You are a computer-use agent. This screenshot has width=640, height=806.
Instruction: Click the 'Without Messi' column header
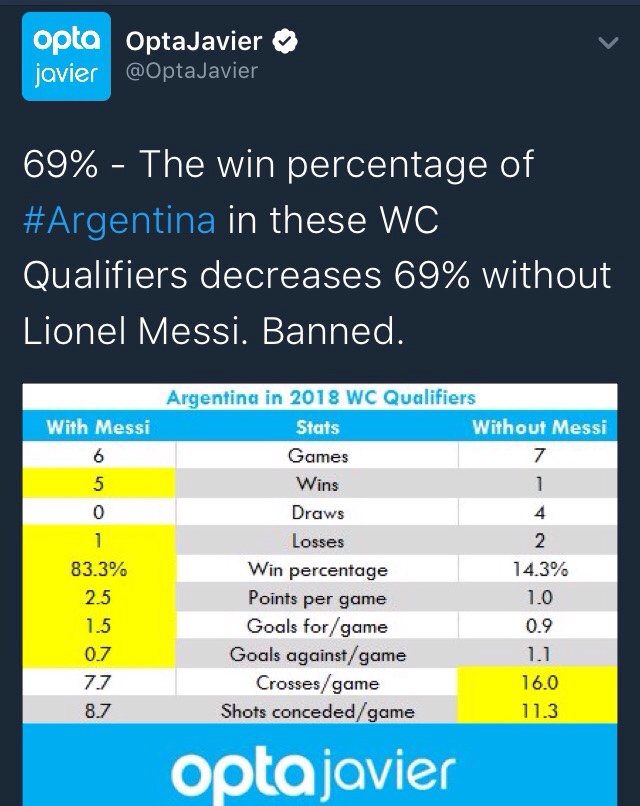(x=539, y=427)
